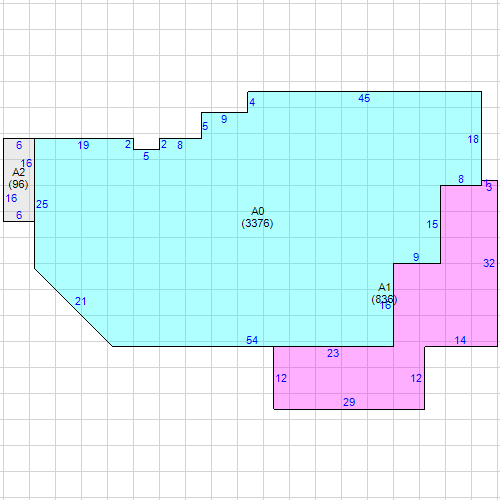This screenshot has height=500, width=500.
Task: Select the 5 label below the notch
Action: 146,156
